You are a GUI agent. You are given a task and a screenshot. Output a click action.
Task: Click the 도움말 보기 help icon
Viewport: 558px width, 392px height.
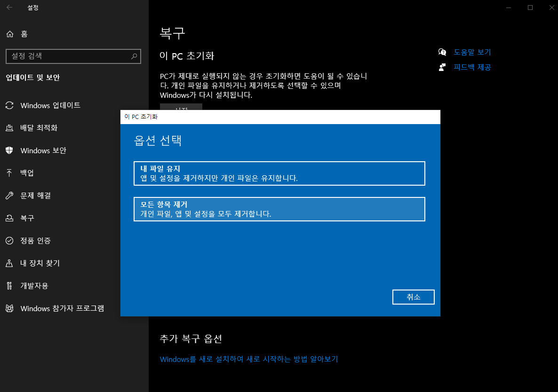pos(442,52)
